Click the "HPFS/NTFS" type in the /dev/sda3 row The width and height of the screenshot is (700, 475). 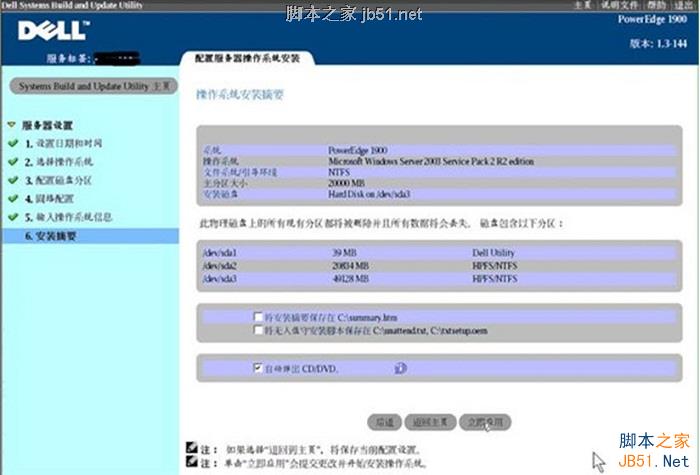(x=495, y=279)
